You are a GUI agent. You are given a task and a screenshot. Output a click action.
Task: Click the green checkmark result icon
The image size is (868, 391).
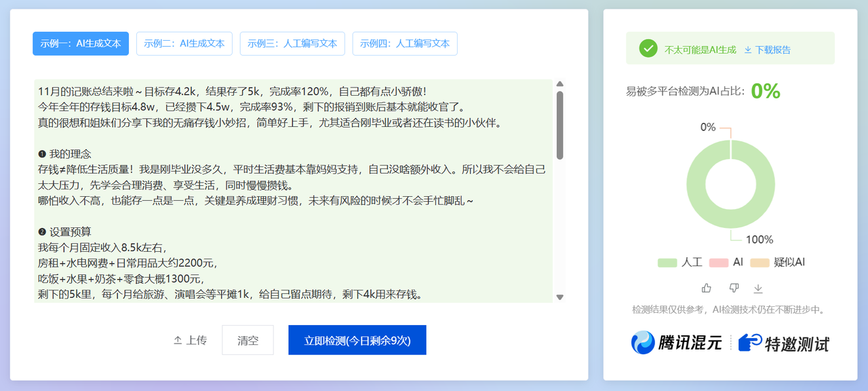648,48
